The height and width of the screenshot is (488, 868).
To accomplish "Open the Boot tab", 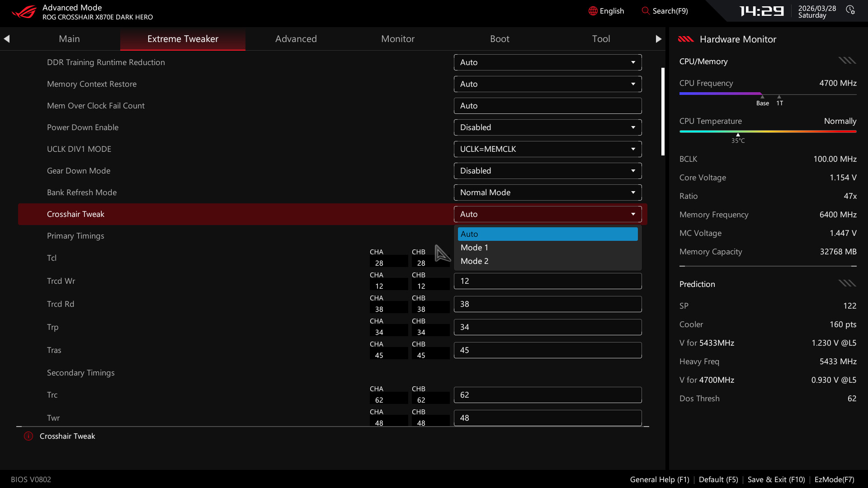I will click(500, 39).
